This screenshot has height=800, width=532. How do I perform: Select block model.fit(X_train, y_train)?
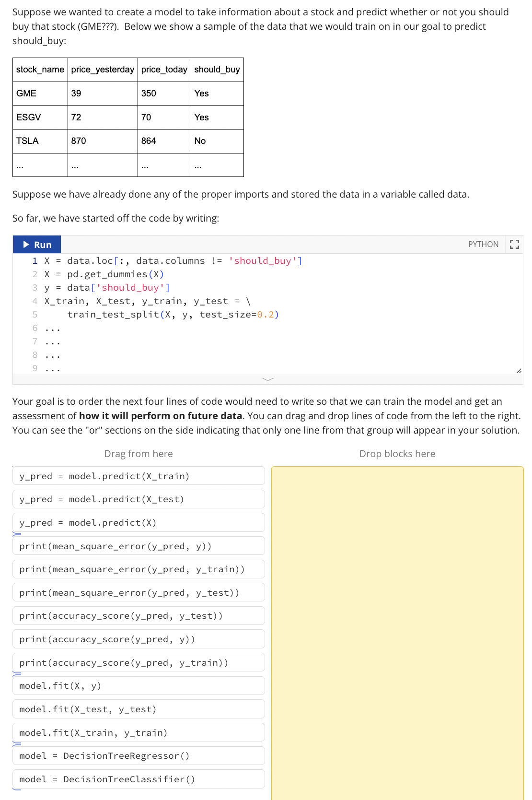[x=139, y=732]
